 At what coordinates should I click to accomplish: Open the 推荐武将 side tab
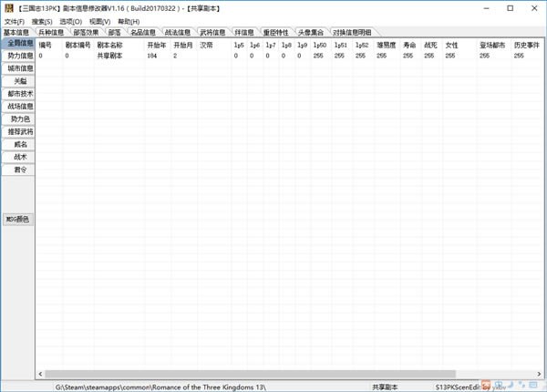pos(19,132)
